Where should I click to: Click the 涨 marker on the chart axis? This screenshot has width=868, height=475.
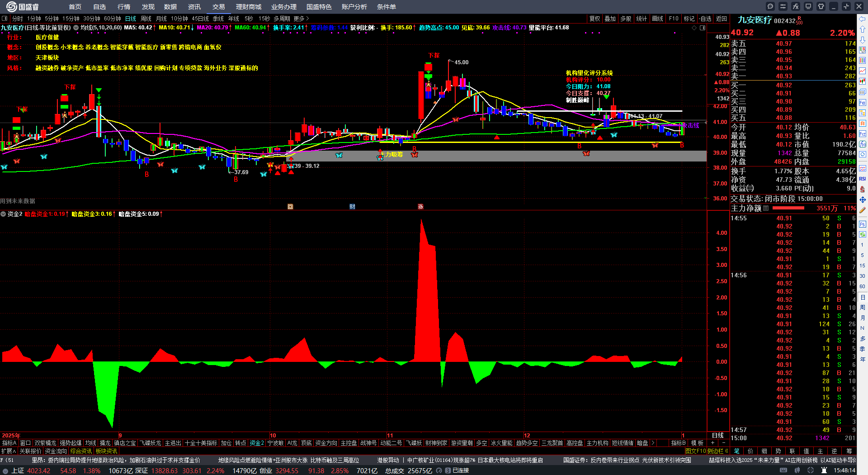click(x=420, y=207)
